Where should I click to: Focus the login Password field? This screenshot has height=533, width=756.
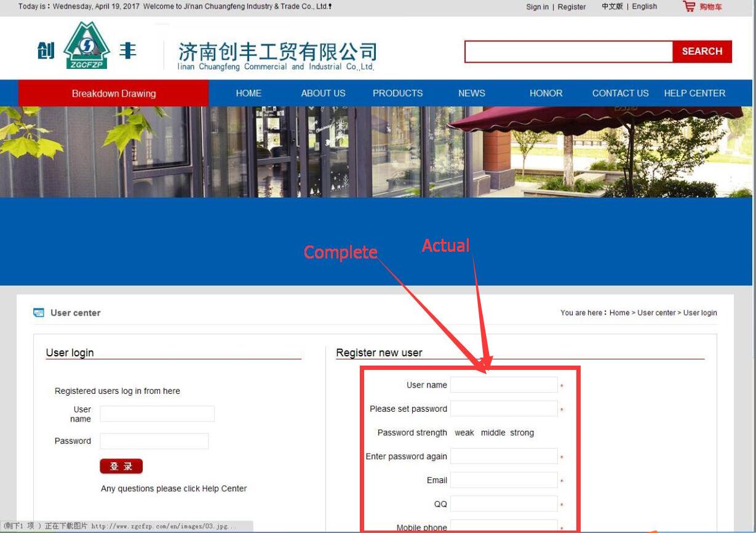pos(154,441)
